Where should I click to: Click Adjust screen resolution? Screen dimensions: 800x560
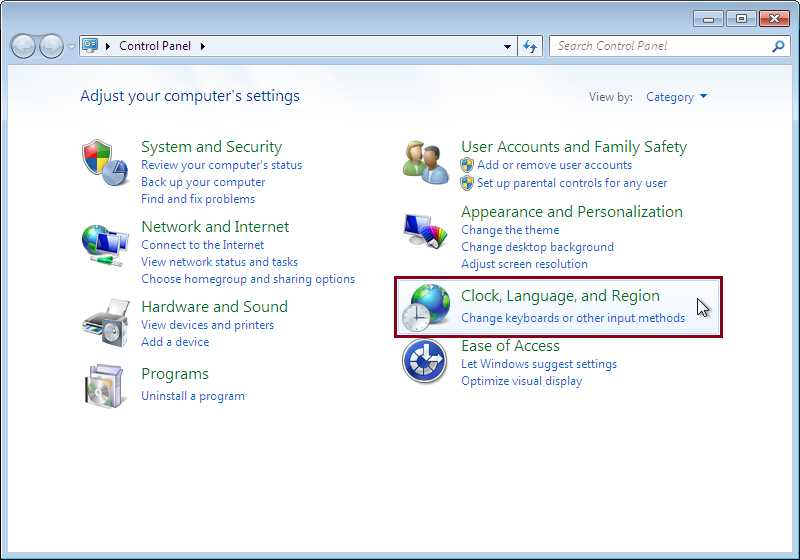tap(524, 264)
